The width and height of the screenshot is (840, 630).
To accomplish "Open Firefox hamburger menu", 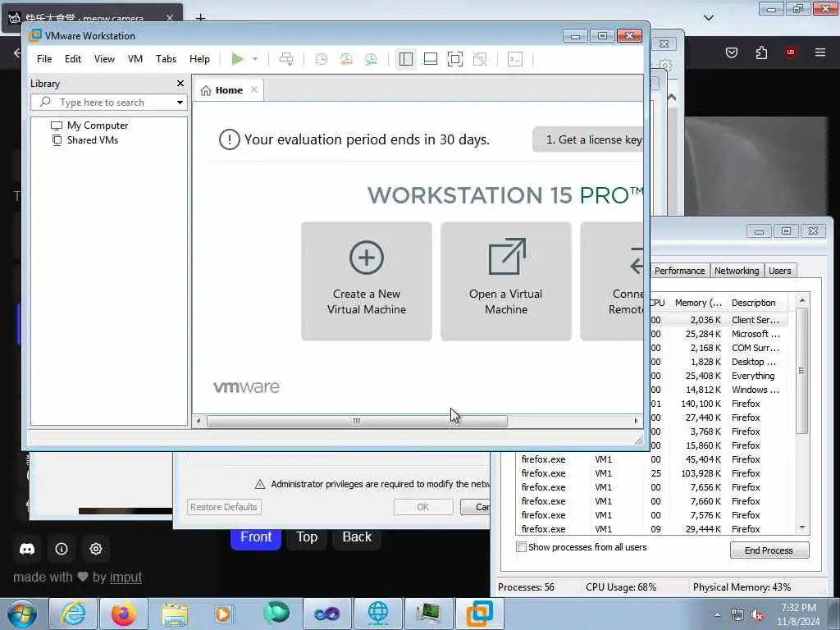I will (820, 52).
